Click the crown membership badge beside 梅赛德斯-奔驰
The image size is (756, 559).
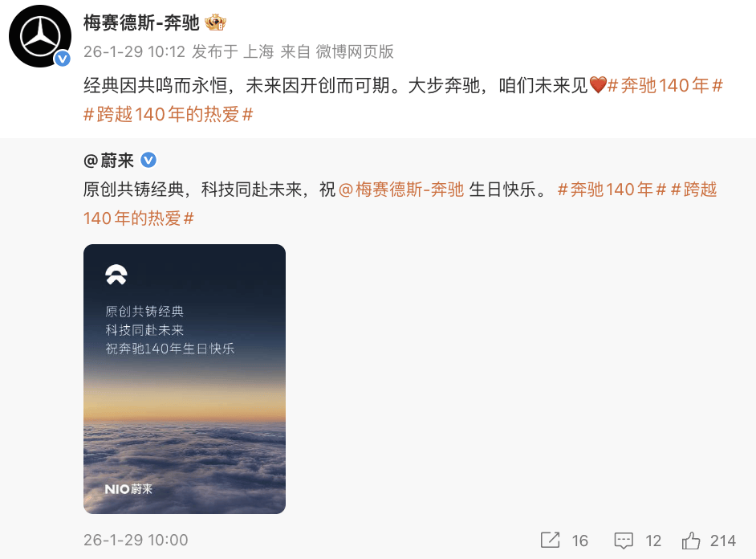click(215, 22)
